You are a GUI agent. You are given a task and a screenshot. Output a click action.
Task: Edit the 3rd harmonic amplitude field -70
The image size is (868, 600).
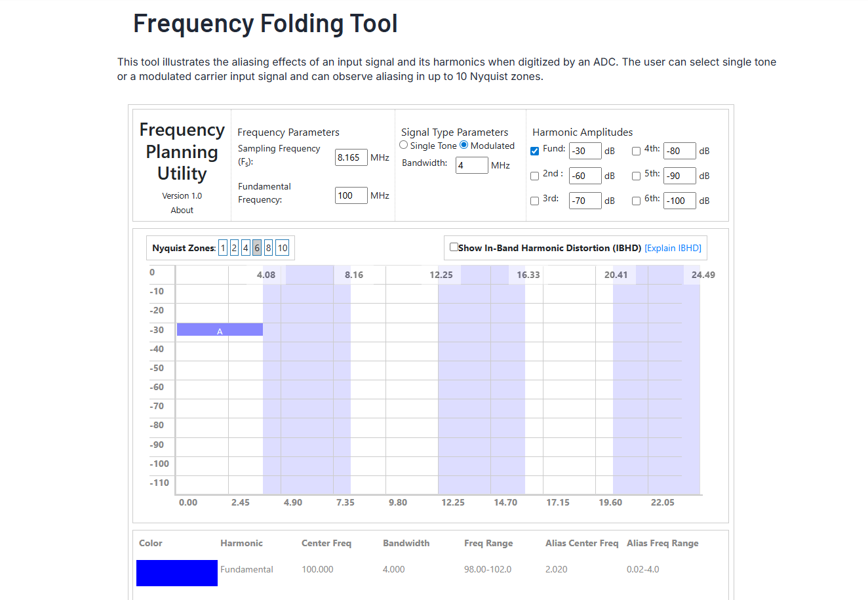point(585,201)
